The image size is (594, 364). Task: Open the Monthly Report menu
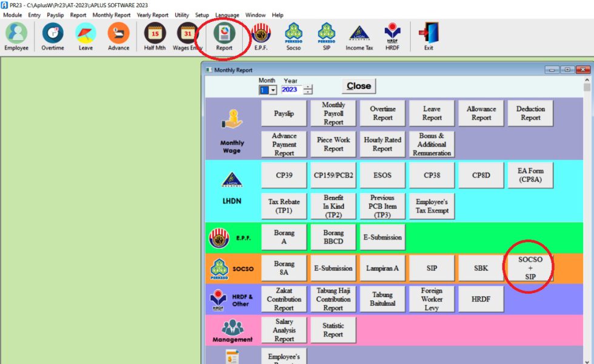(112, 15)
